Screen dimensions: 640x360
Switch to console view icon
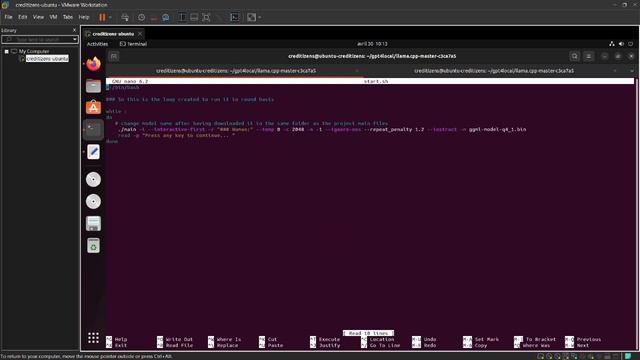(x=235, y=17)
